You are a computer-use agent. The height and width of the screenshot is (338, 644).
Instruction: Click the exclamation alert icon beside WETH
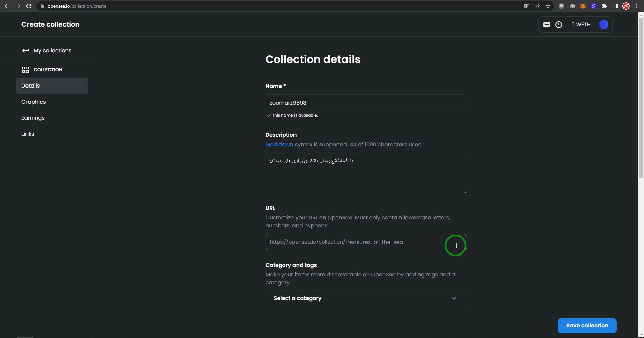[559, 25]
